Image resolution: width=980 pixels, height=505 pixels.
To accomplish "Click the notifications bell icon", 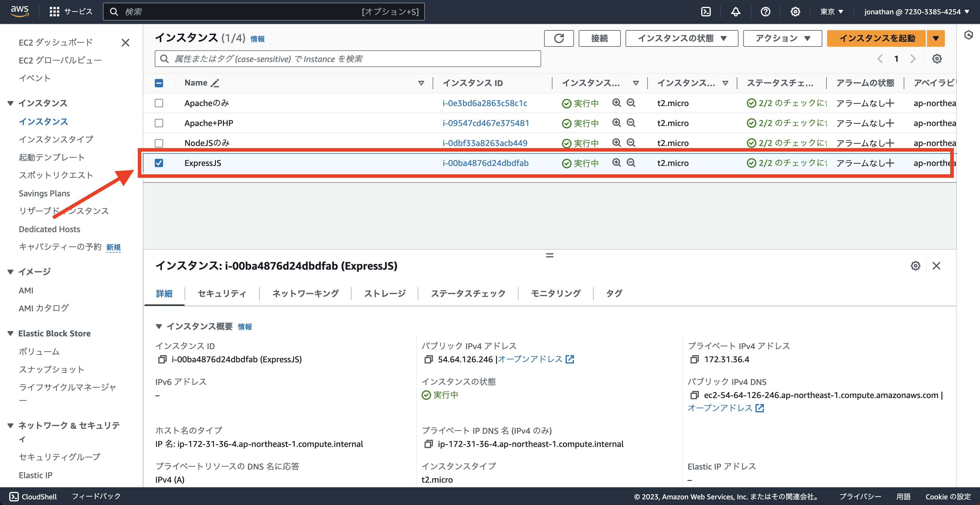I will (736, 11).
